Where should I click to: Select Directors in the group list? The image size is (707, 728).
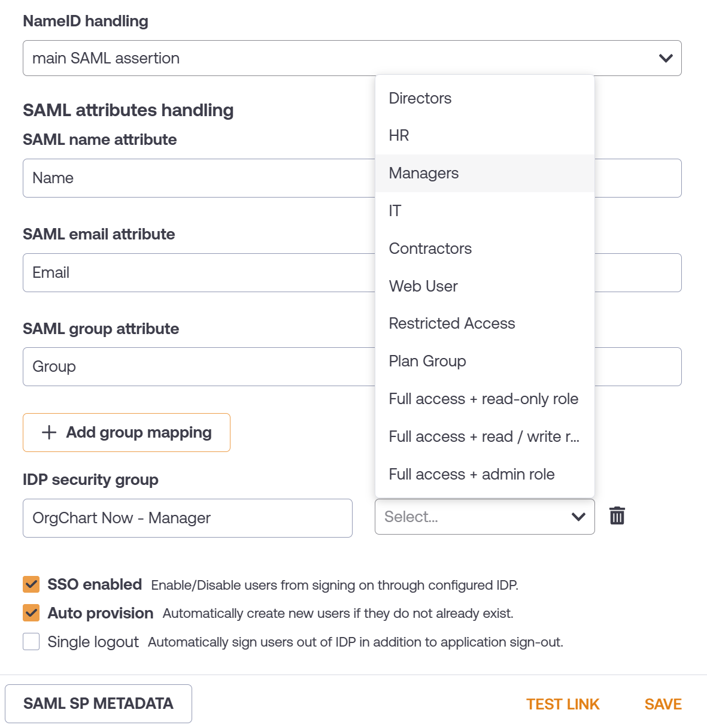tap(484, 98)
